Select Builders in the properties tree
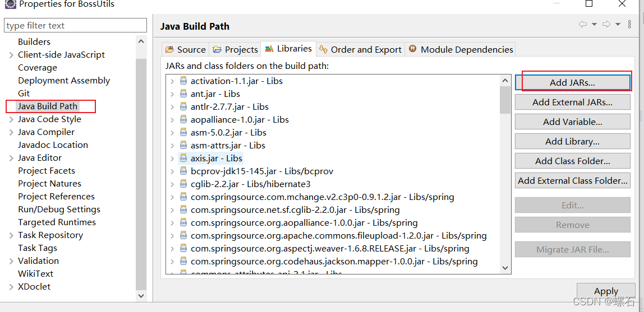The height and width of the screenshot is (312, 644). click(34, 42)
